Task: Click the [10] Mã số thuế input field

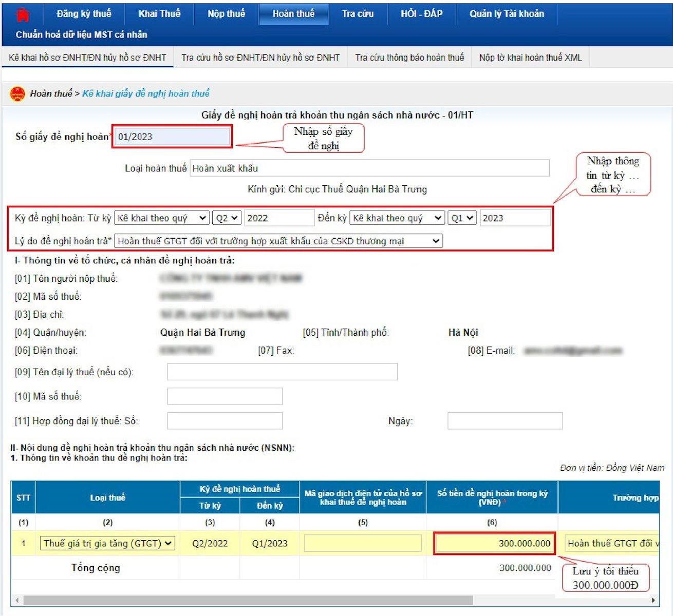Action: click(x=225, y=396)
